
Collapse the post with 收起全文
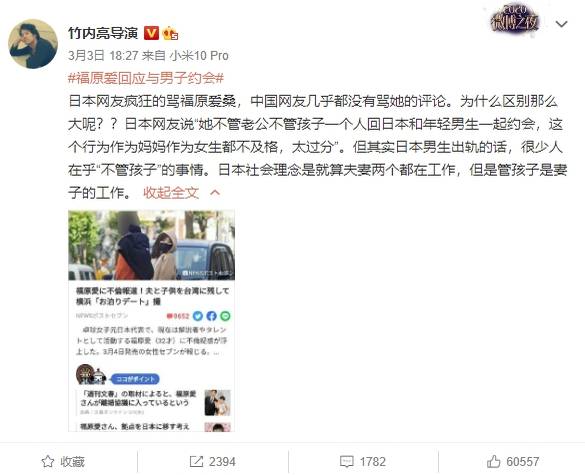(x=171, y=193)
